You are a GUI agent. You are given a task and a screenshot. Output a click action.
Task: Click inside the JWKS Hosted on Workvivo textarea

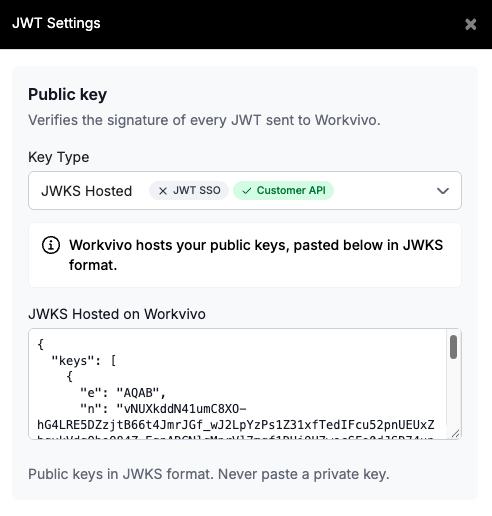pyautogui.click(x=245, y=384)
